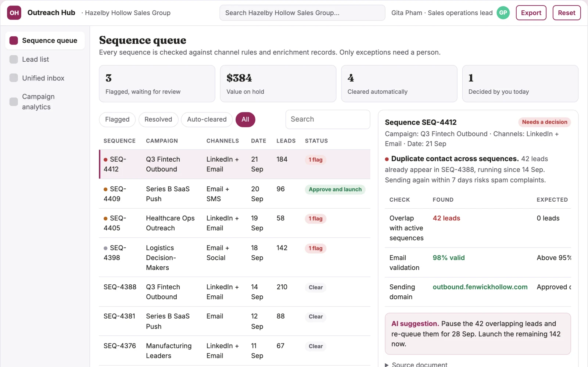The width and height of the screenshot is (588, 367).
Task: Click the Sequence queue sidebar icon
Action: pos(14,40)
